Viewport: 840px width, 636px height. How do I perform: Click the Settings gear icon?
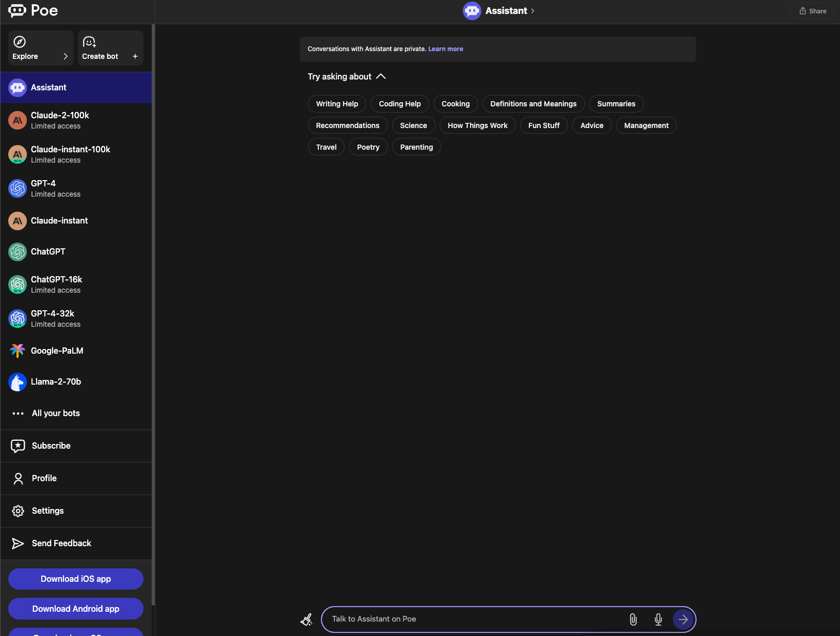18,511
